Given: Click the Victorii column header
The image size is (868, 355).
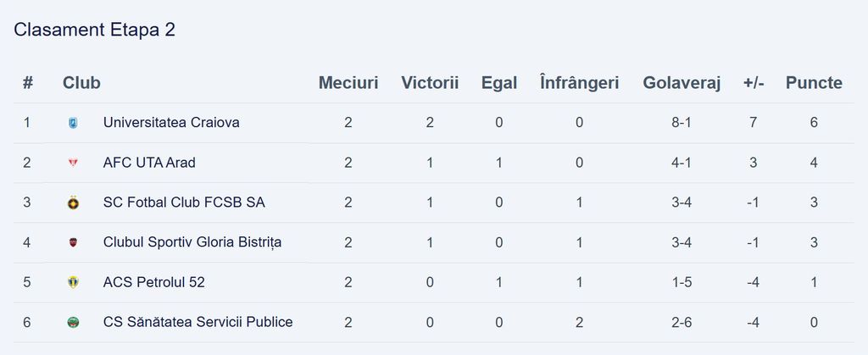Looking at the screenshot, I should pos(430,83).
